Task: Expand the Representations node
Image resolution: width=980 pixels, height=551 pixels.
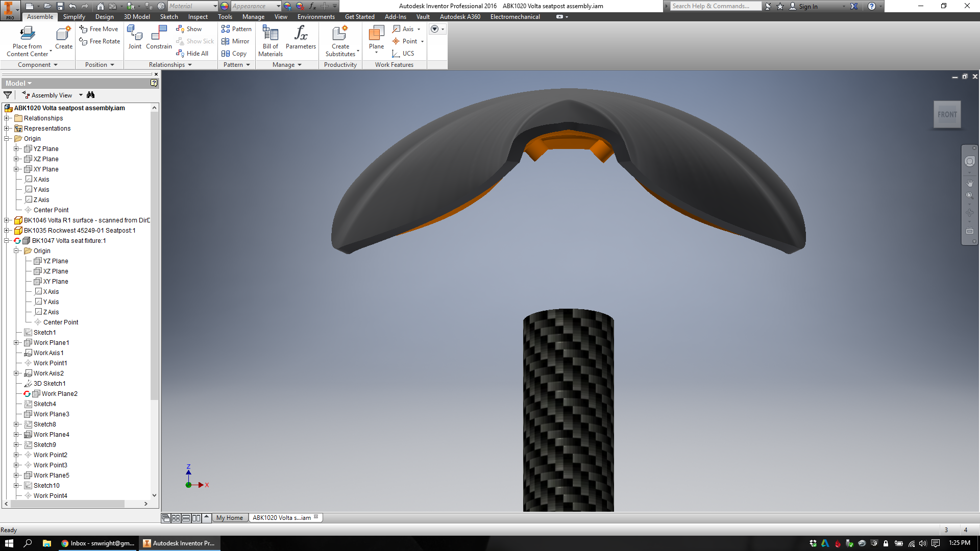Action: point(7,129)
